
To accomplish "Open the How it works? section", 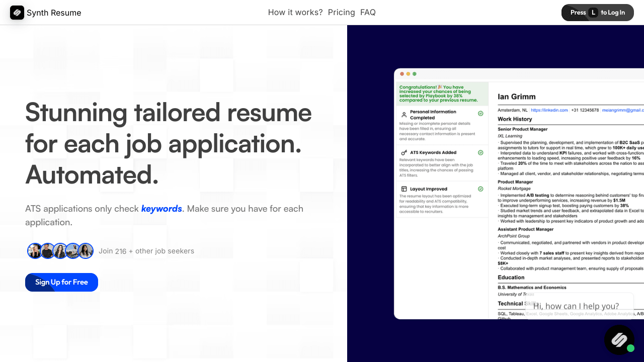I will tap(295, 13).
